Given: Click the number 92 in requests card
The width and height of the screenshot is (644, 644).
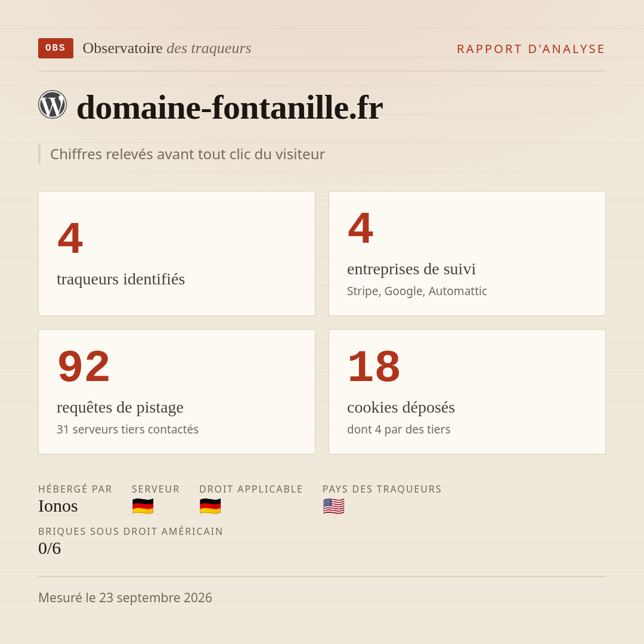Looking at the screenshot, I should click(x=84, y=366).
